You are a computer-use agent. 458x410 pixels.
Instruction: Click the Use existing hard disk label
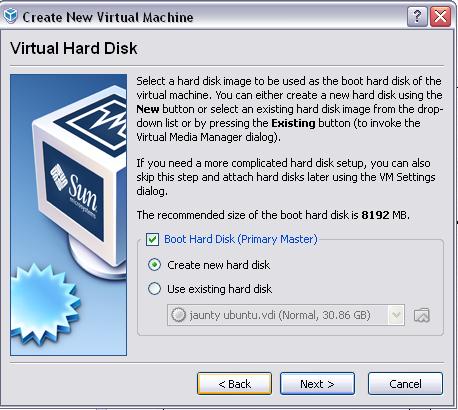tap(220, 289)
